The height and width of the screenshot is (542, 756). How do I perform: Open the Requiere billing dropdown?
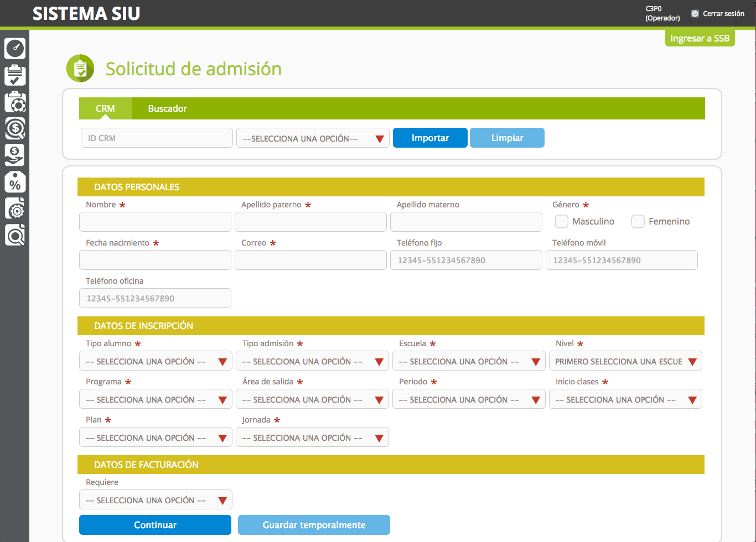(156, 500)
